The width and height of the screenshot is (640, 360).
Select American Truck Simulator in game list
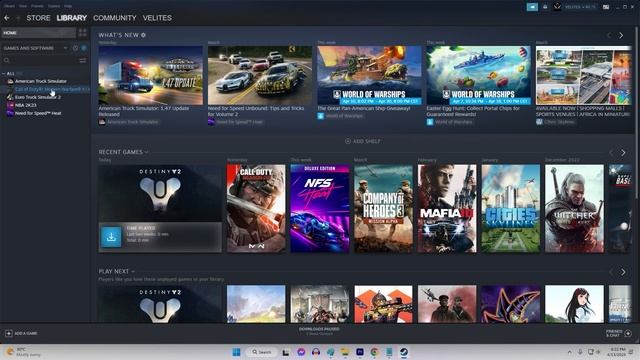(x=40, y=81)
